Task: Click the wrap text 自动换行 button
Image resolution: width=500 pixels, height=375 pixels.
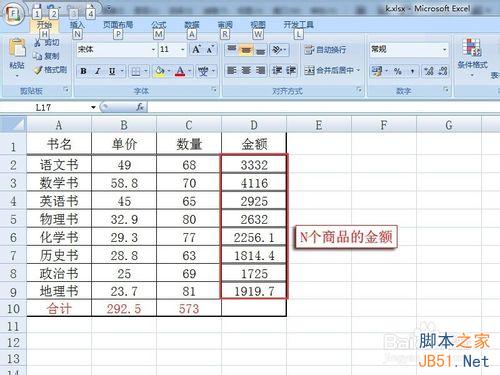Action: [325, 50]
